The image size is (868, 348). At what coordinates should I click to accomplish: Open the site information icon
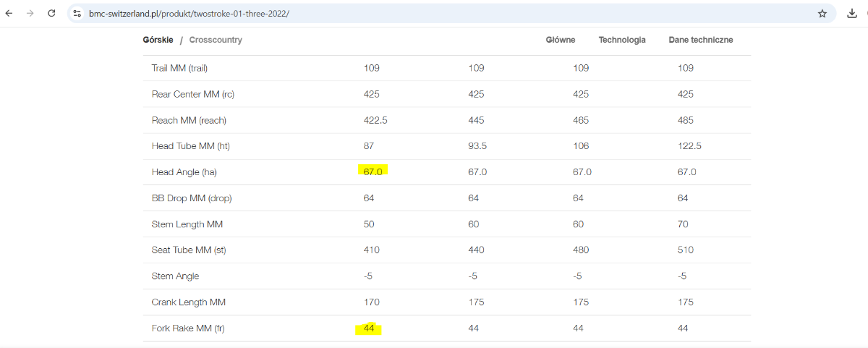pyautogui.click(x=77, y=13)
